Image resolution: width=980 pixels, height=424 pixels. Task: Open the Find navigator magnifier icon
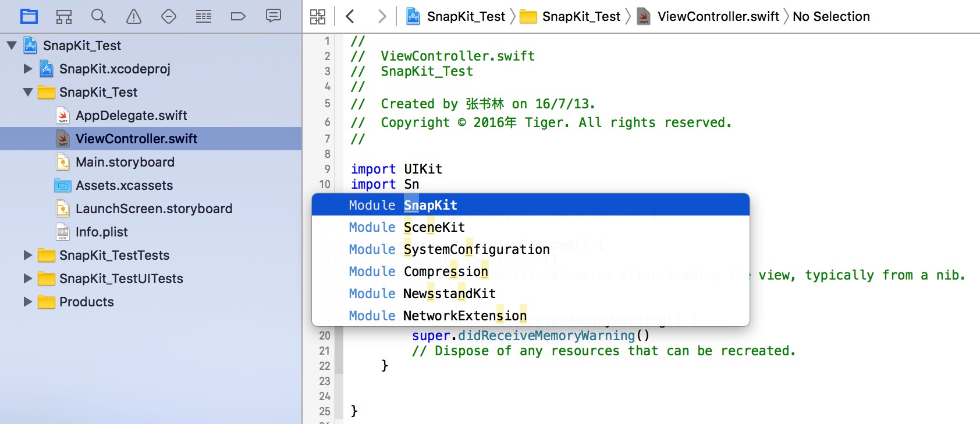click(x=99, y=16)
